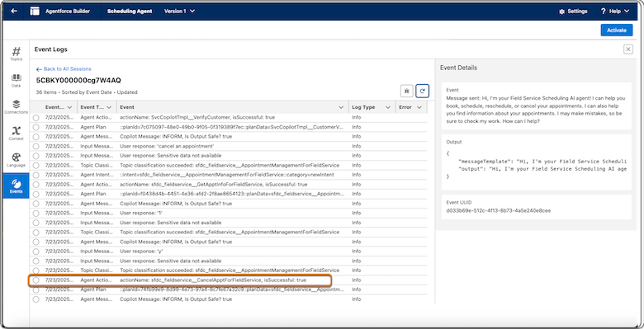
Task: Go back using the header arrow icon
Action: [14, 11]
